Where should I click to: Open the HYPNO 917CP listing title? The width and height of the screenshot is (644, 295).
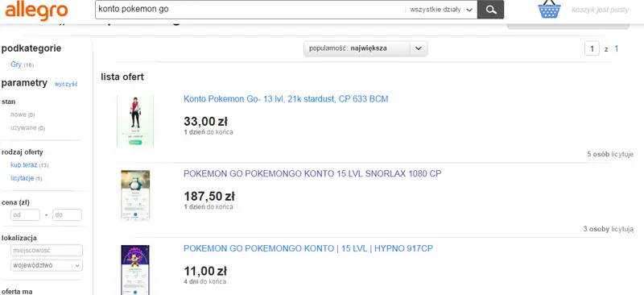(x=308, y=248)
